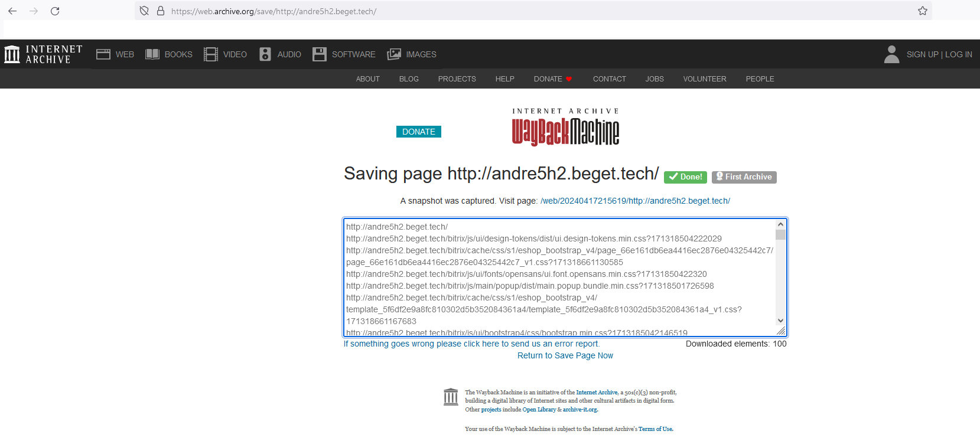Bookmark this page with the star icon
The height and width of the screenshot is (441, 980).
923,11
